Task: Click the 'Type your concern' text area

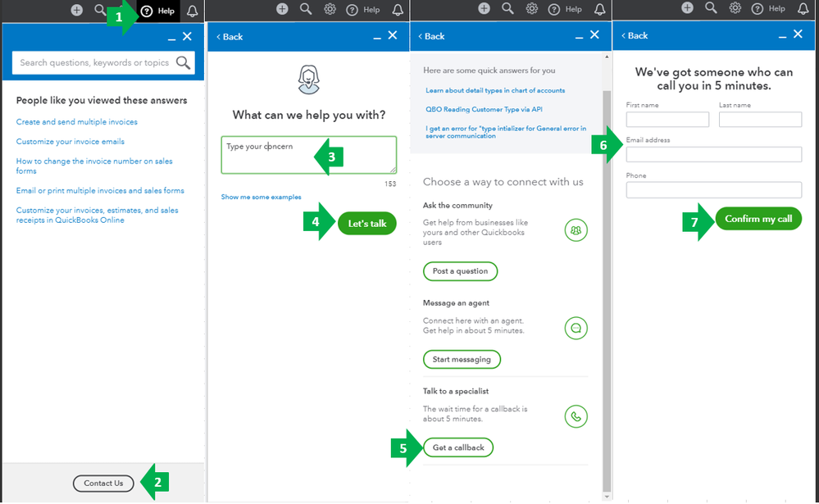Action: [309, 155]
